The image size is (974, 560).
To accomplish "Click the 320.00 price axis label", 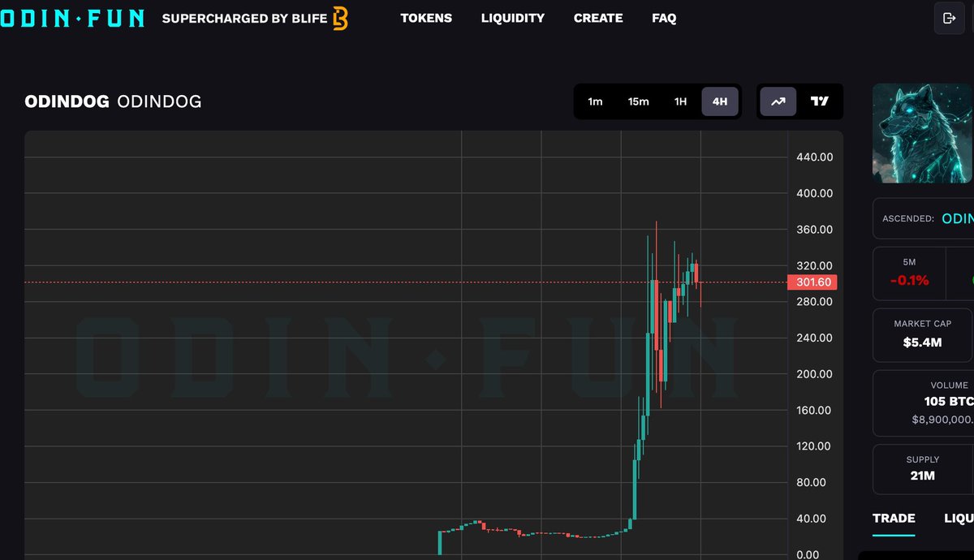I will pos(815,266).
